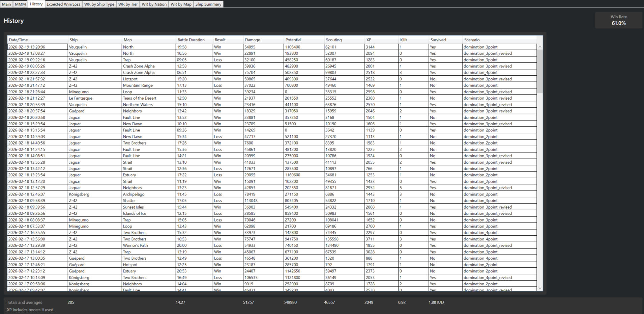Click the Battle Duration column header
Viewport: 644px width, 314px height.
pyautogui.click(x=194, y=40)
